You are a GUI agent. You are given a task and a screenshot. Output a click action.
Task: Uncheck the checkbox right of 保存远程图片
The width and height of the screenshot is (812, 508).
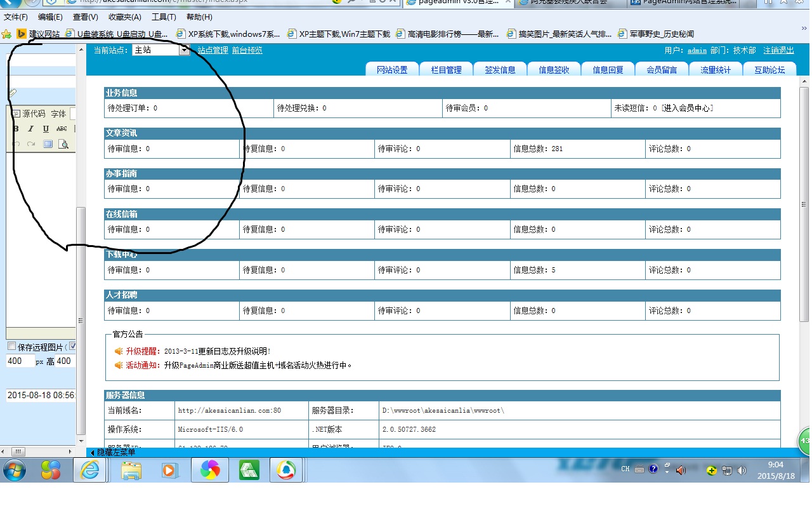(72, 347)
